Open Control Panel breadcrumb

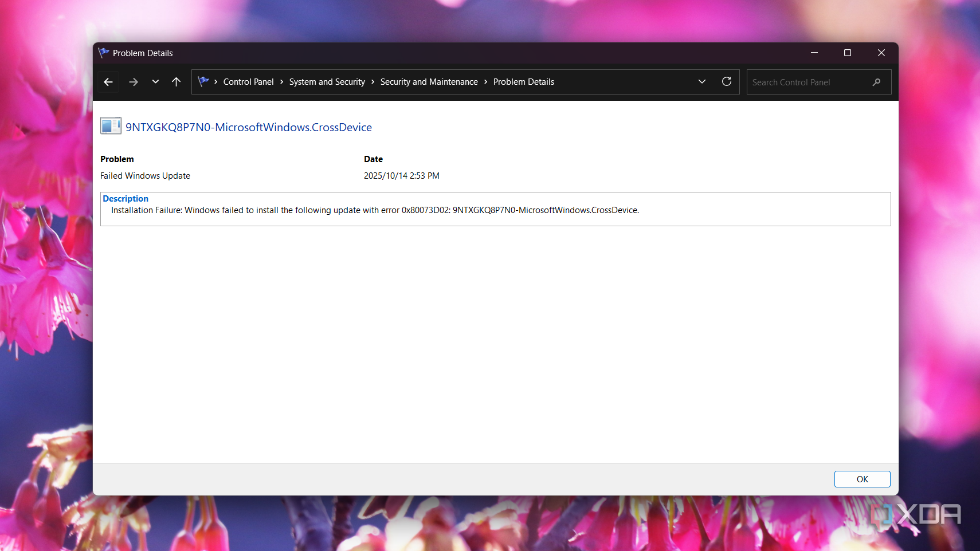(x=249, y=82)
